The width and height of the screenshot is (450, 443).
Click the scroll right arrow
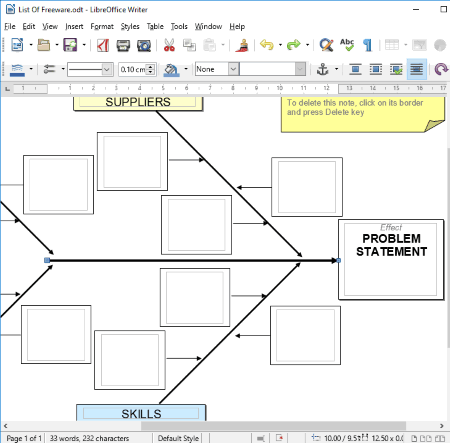(442, 426)
